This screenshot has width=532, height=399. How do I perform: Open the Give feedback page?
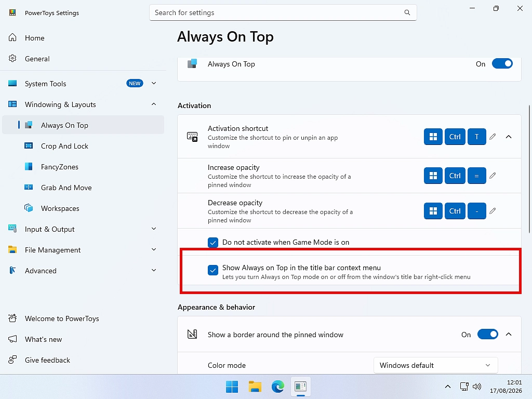pyautogui.click(x=83, y=360)
